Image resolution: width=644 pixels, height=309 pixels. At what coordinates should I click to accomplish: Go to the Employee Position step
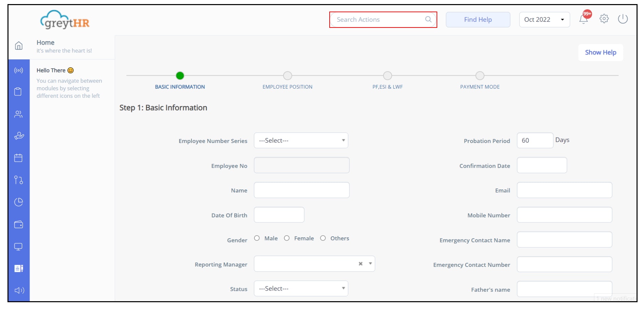pos(288,76)
